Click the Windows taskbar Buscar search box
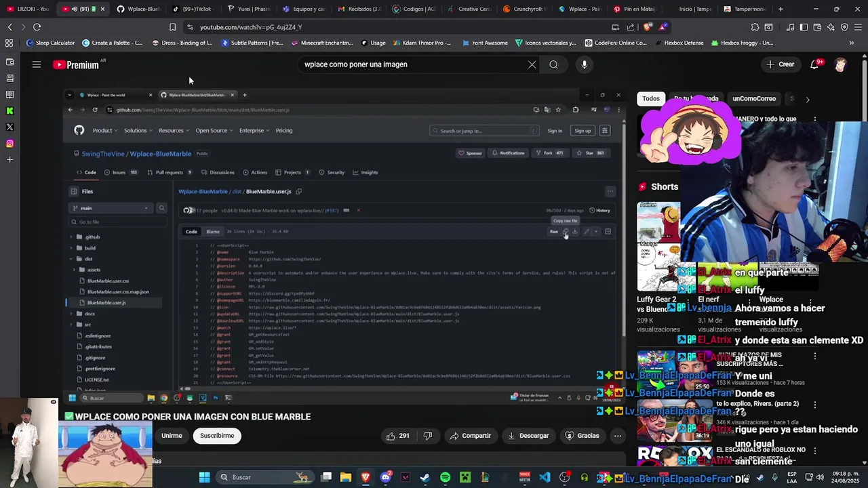 coord(266,477)
